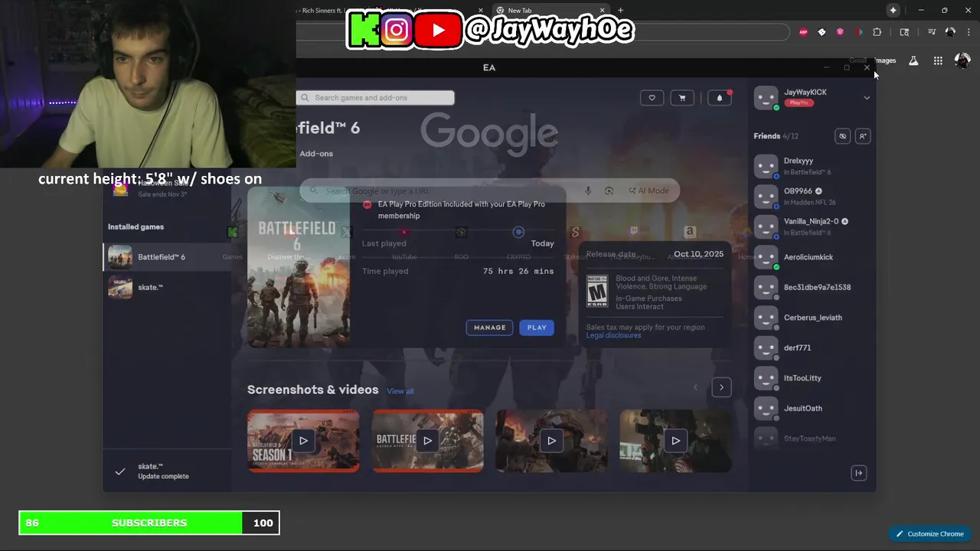Open the EA wishlist heart icon

click(652, 97)
